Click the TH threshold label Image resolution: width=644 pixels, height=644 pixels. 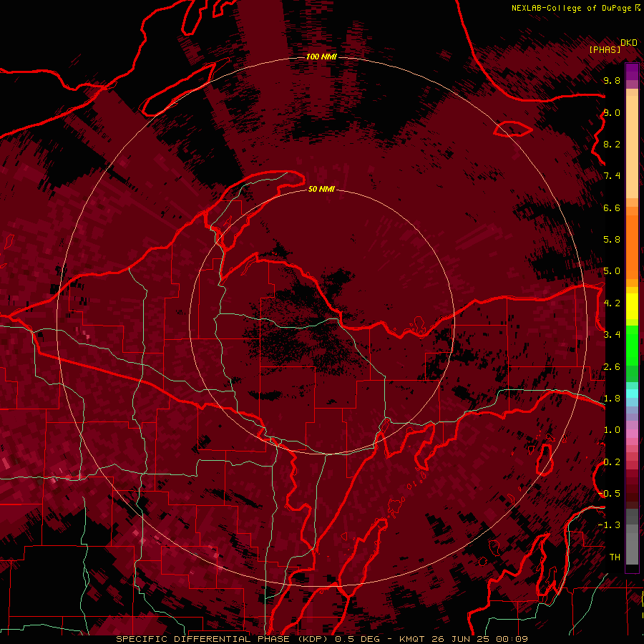pos(615,557)
